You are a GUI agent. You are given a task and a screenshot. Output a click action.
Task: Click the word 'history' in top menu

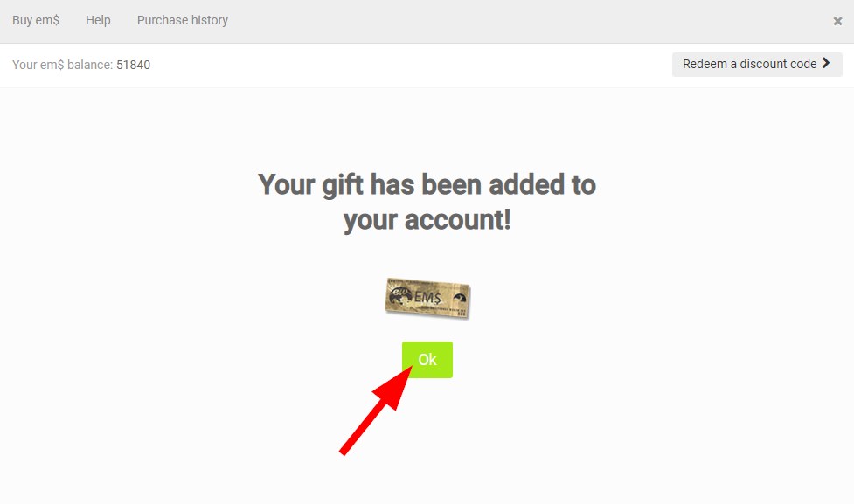[210, 20]
